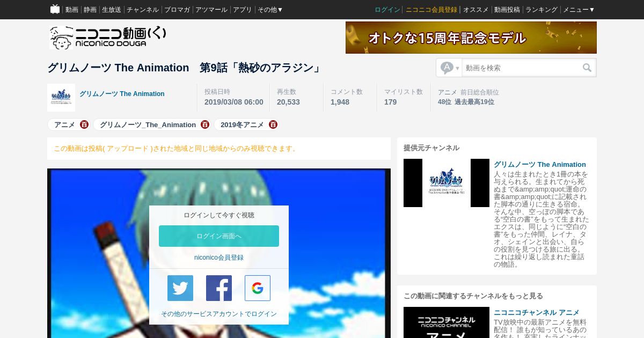This screenshot has height=338, width=644.
Task: Open ニコニコチャンネル アニメ thumbnail
Action: pos(447,322)
